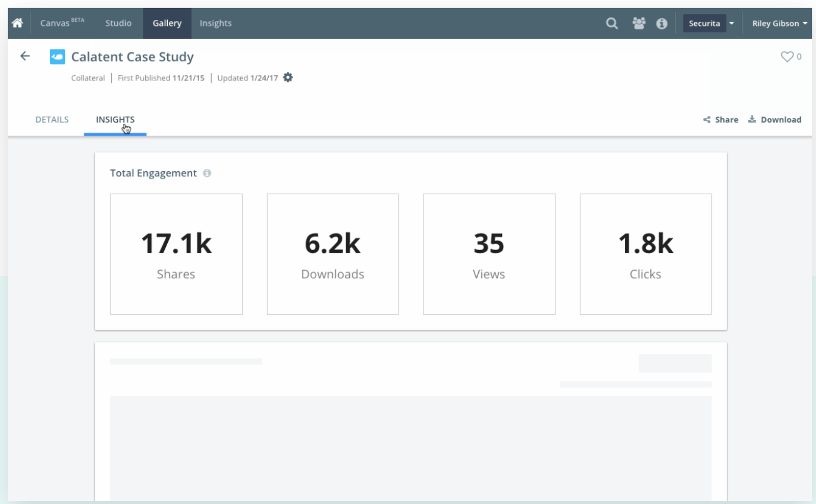Click the info circle icon in navbar
The width and height of the screenshot is (816, 504).
coord(661,23)
